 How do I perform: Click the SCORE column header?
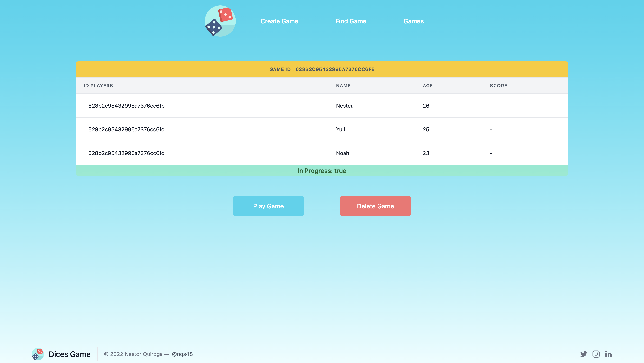tap(498, 86)
